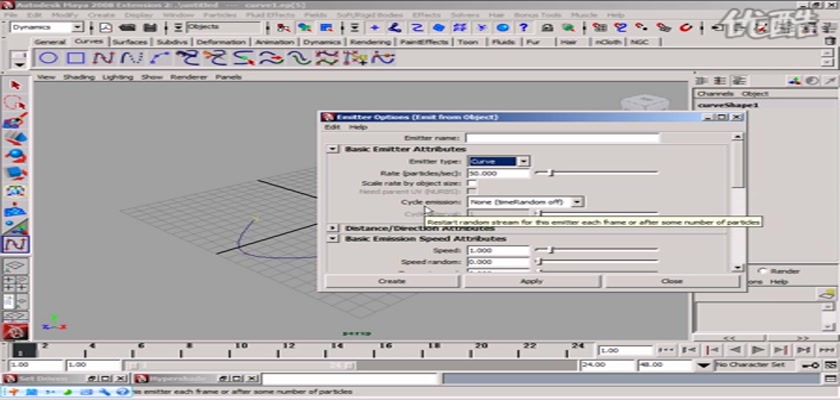Image resolution: width=840 pixels, height=400 pixels.
Task: Open the Dynamics menu set dropdown
Action: (77, 27)
